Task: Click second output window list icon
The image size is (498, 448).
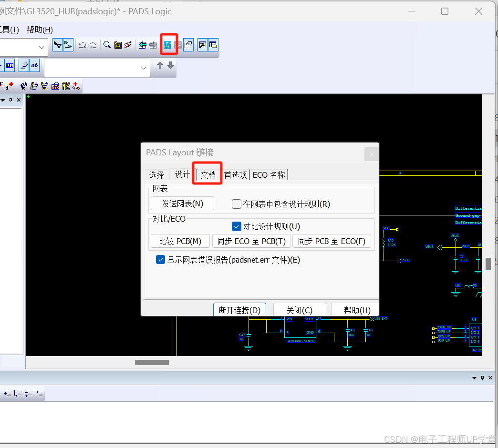Action: pos(18,393)
